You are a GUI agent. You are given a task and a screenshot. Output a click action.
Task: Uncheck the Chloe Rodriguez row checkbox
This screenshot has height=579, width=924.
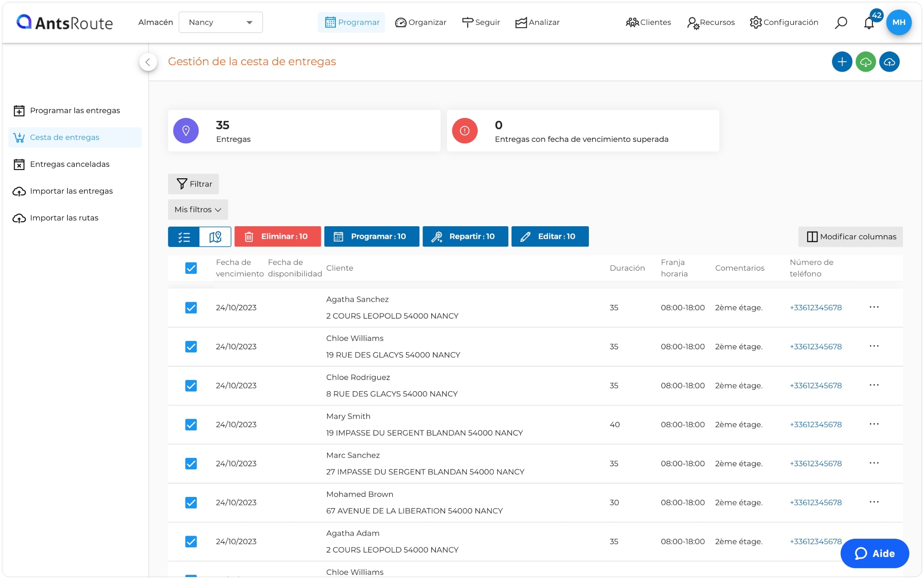[x=191, y=385]
